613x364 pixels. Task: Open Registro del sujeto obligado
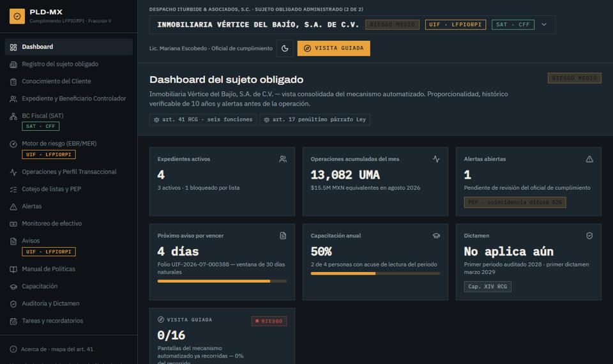[69, 64]
